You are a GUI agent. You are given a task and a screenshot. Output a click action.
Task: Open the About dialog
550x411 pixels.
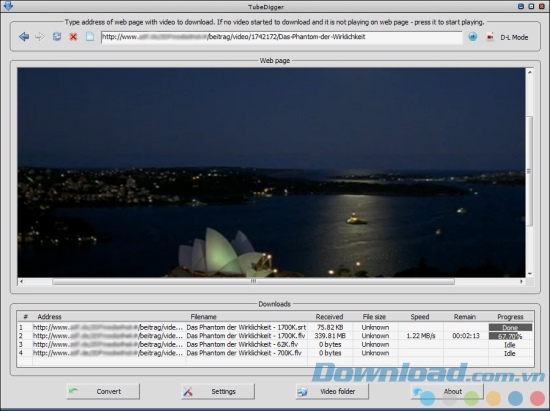click(447, 391)
